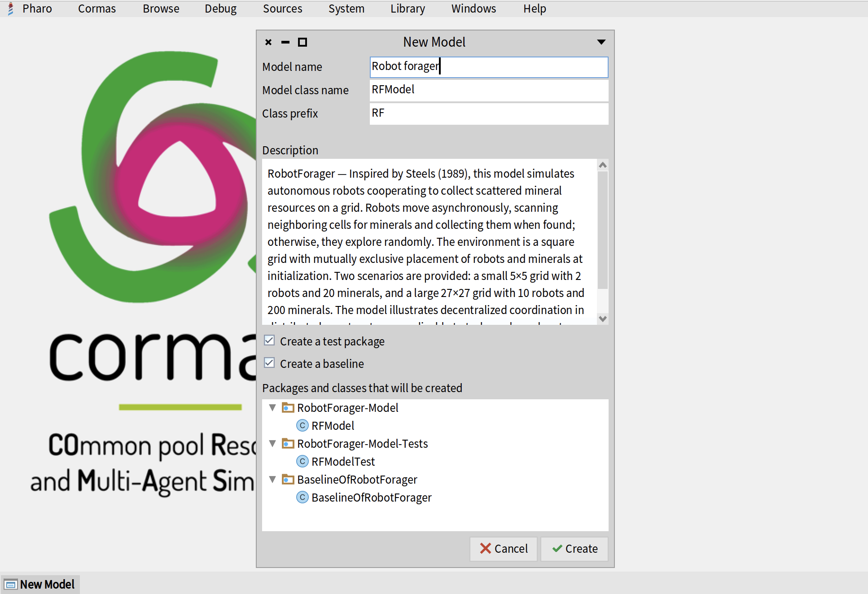Click the RFModelTest class icon

302,461
